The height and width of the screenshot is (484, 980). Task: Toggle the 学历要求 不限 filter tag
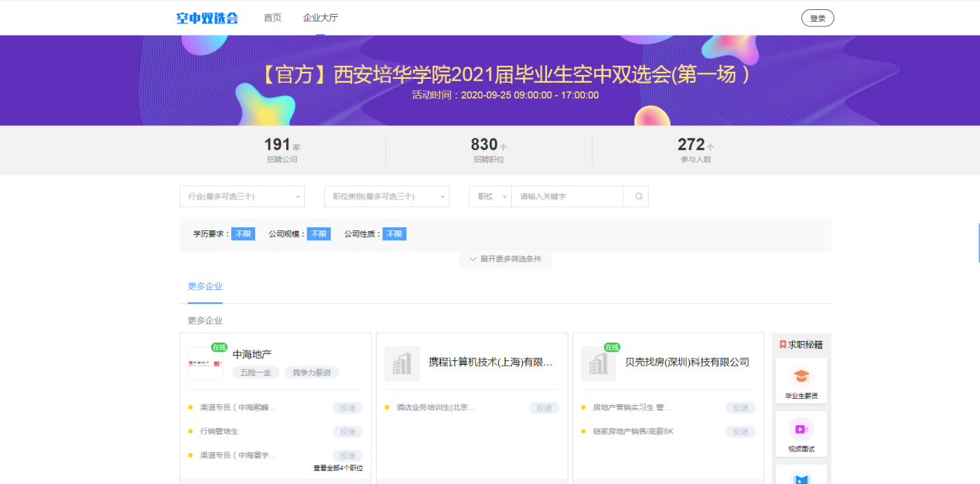(243, 233)
